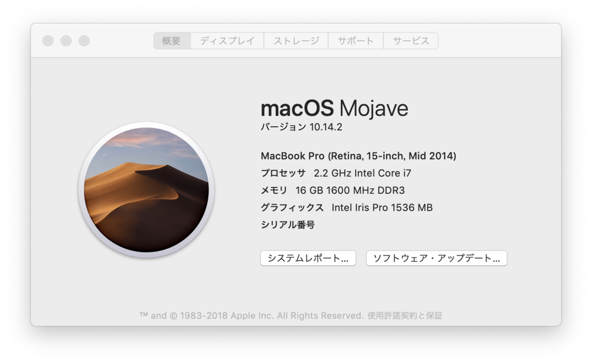592x364 pixels.
Task: Click the macOS Mojave desert logo
Action: pos(146,190)
